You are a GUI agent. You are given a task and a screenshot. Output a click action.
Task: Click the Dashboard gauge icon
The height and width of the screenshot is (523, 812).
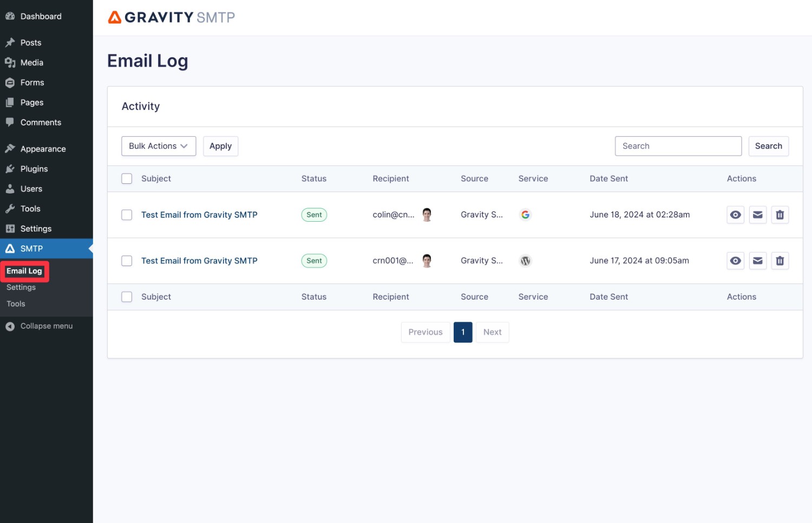[x=10, y=16]
